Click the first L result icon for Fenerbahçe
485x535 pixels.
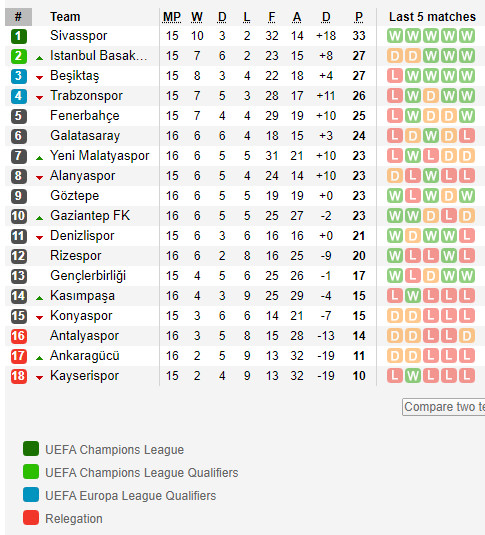point(395,116)
